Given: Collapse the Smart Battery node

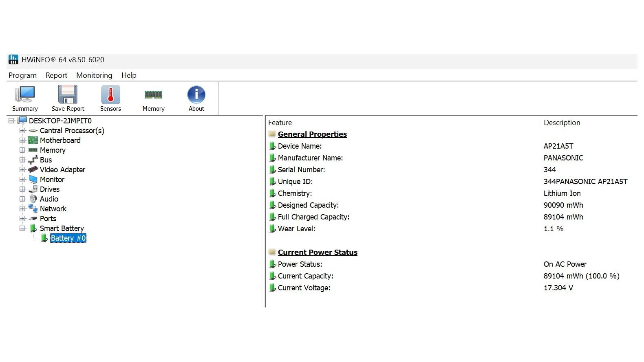Looking at the screenshot, I should 22,228.
